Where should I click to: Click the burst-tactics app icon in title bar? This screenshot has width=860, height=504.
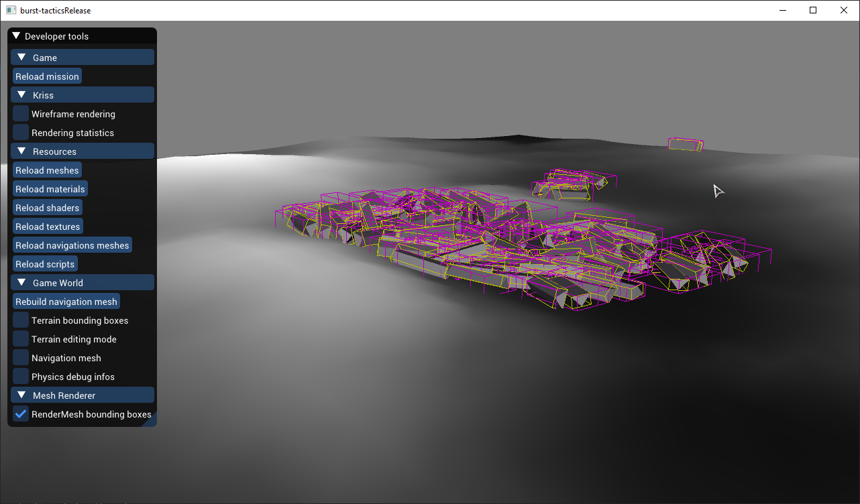(x=11, y=10)
